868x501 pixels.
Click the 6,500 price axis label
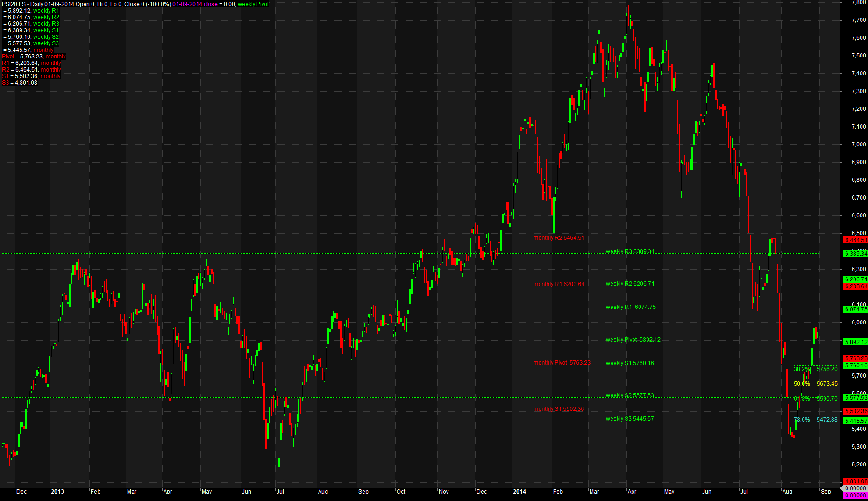[859, 233]
